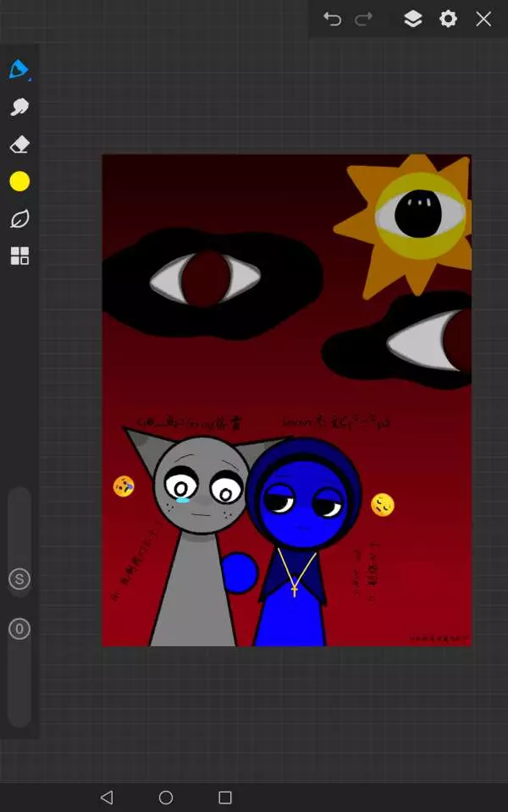The image size is (508, 812).
Task: Tap the S brush size handle
Action: pyautogui.click(x=19, y=579)
